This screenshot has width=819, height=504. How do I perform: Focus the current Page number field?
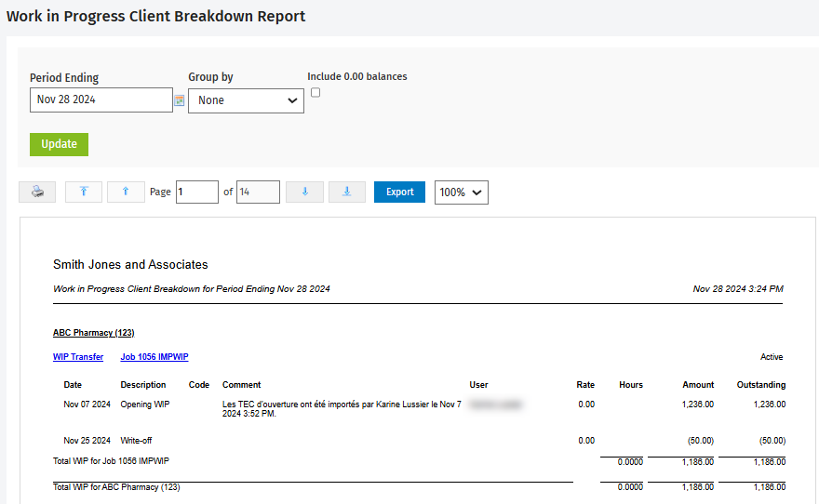(x=197, y=192)
